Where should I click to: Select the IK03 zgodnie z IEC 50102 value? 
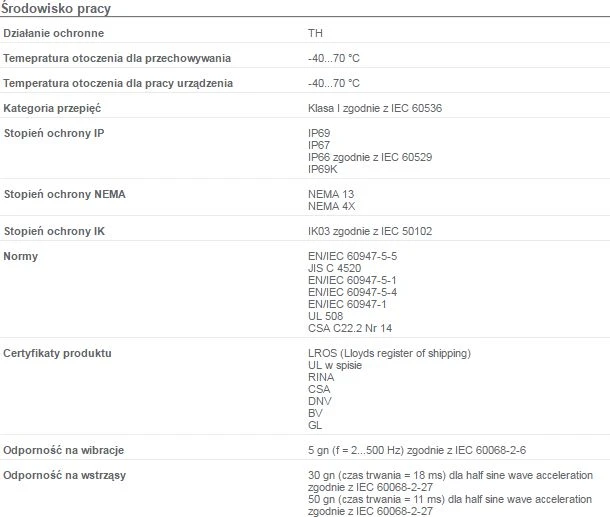(x=370, y=231)
